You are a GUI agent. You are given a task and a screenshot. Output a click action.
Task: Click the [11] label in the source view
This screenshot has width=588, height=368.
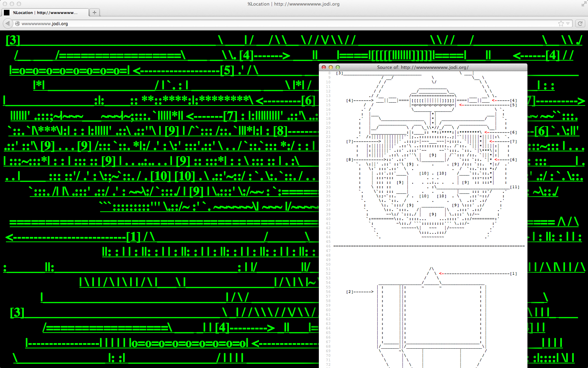pos(514,187)
